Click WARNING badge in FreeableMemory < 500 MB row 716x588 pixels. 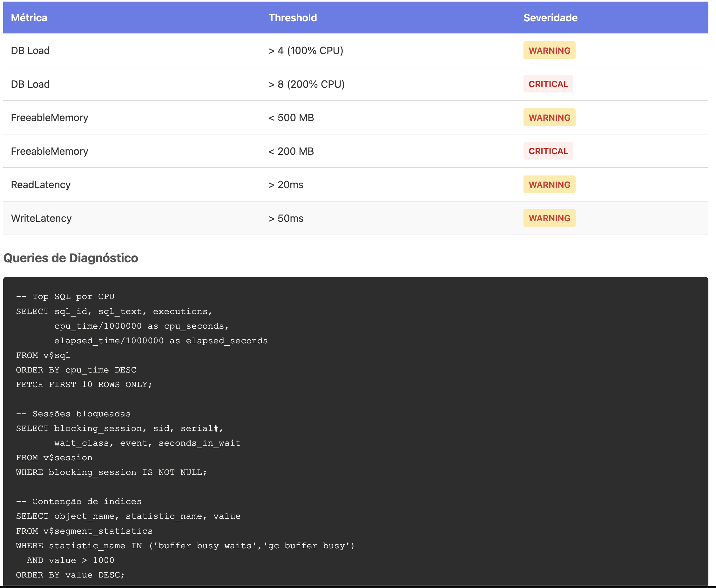tap(549, 118)
